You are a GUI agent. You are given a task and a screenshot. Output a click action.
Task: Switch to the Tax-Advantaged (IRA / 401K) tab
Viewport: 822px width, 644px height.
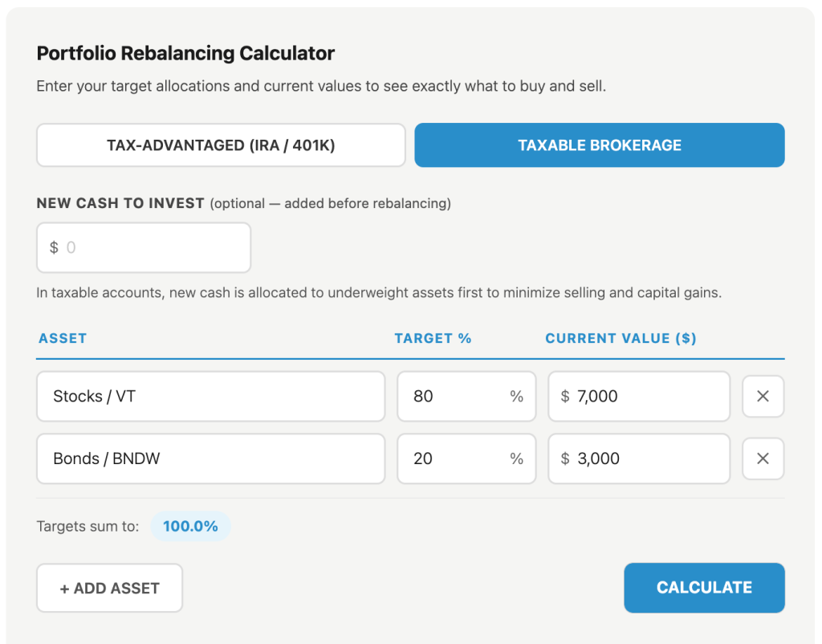221,145
